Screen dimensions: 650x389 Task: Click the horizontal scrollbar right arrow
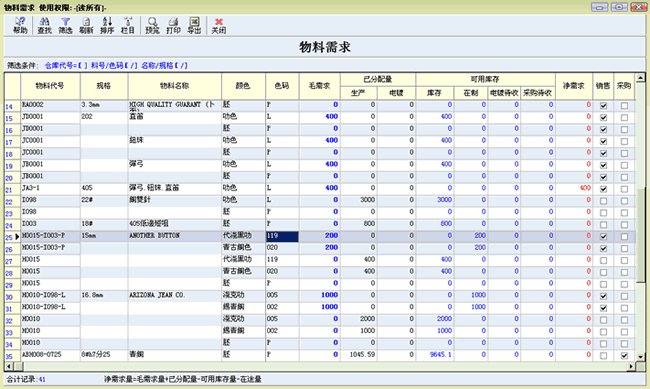coord(631,367)
